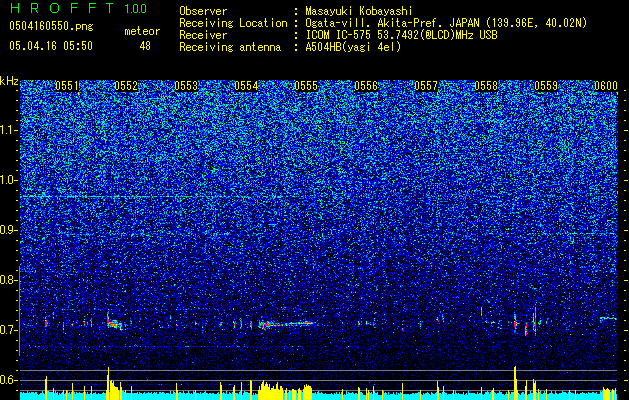Click the date stamp 05.04.16 05:50
This screenshot has width=629, height=400.
coord(51,46)
